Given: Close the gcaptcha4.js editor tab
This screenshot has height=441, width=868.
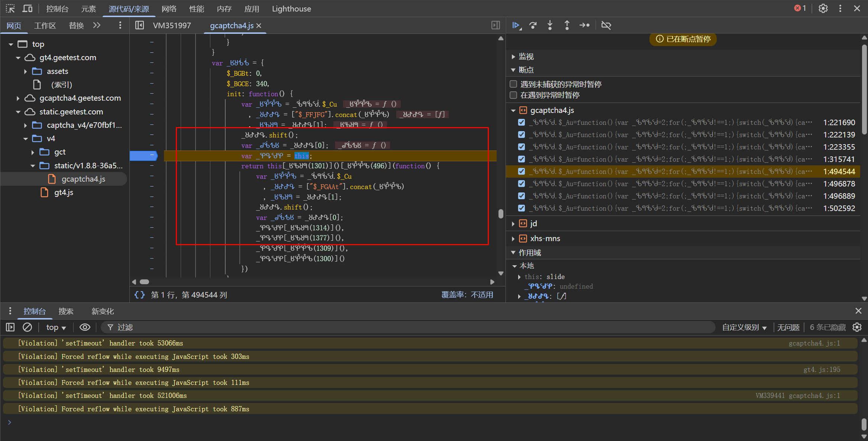Looking at the screenshot, I should (259, 26).
